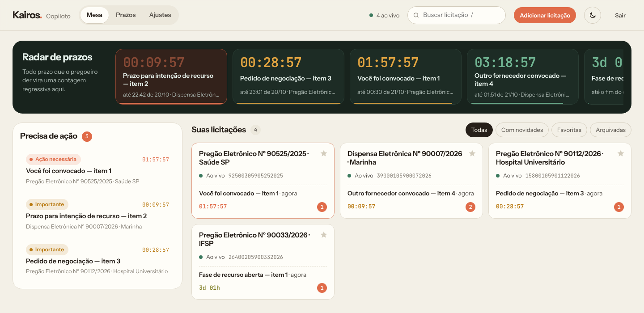Show only Favoritas bids
This screenshot has width=644, height=313.
[569, 130]
